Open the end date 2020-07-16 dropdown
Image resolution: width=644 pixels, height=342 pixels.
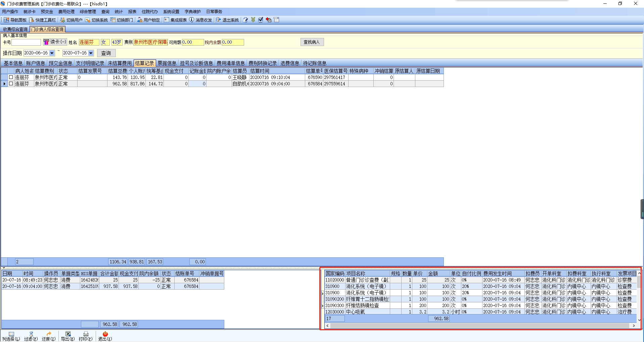[91, 53]
